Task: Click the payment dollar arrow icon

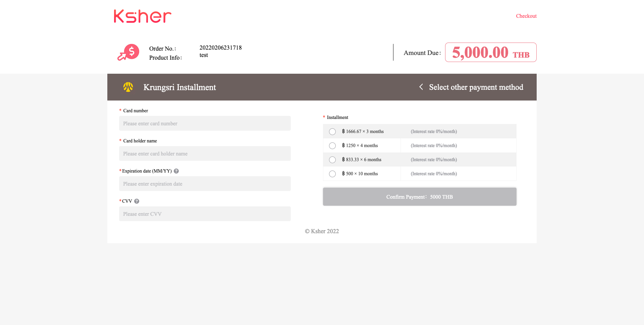Action: tap(128, 52)
